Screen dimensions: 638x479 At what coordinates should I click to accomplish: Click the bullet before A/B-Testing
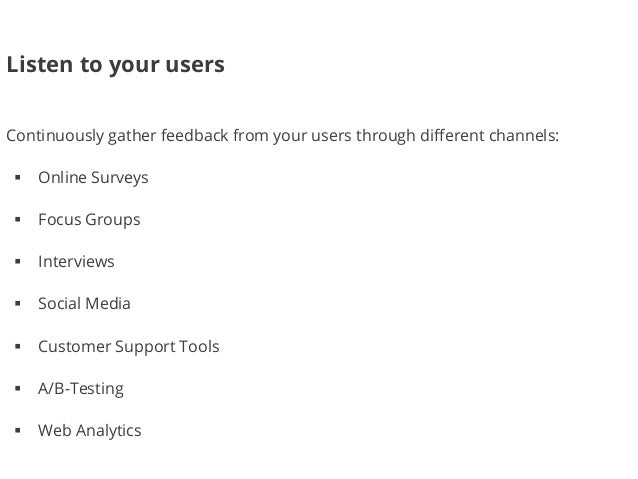point(17,388)
